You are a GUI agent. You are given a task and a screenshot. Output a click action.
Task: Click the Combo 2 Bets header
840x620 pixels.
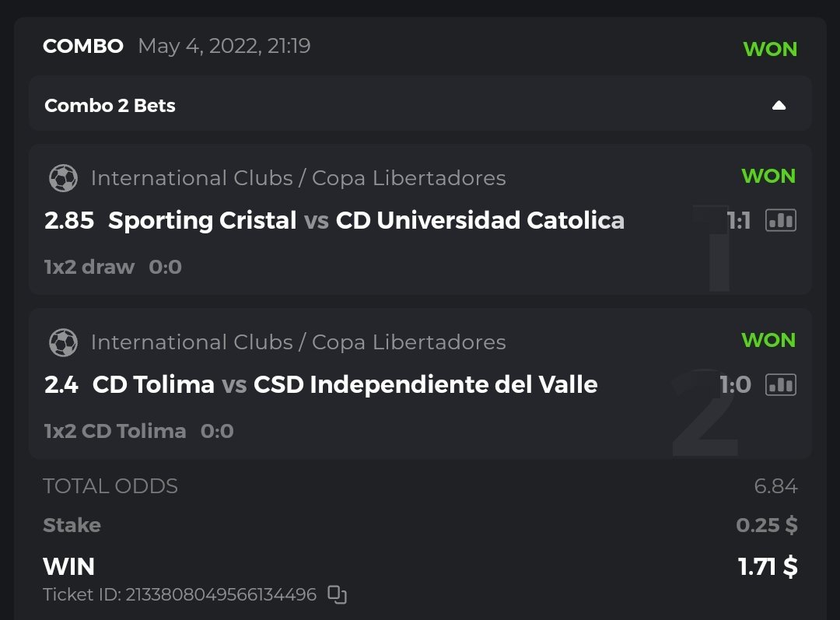[110, 106]
